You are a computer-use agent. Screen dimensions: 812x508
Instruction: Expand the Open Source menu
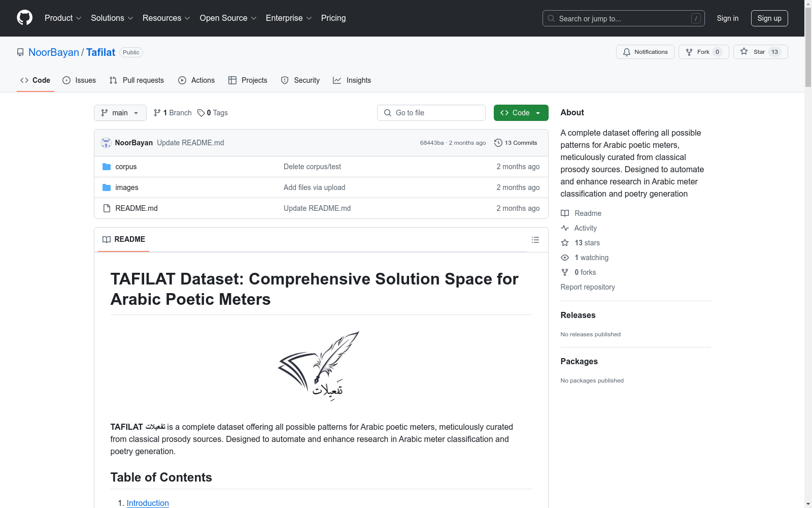[228, 18]
